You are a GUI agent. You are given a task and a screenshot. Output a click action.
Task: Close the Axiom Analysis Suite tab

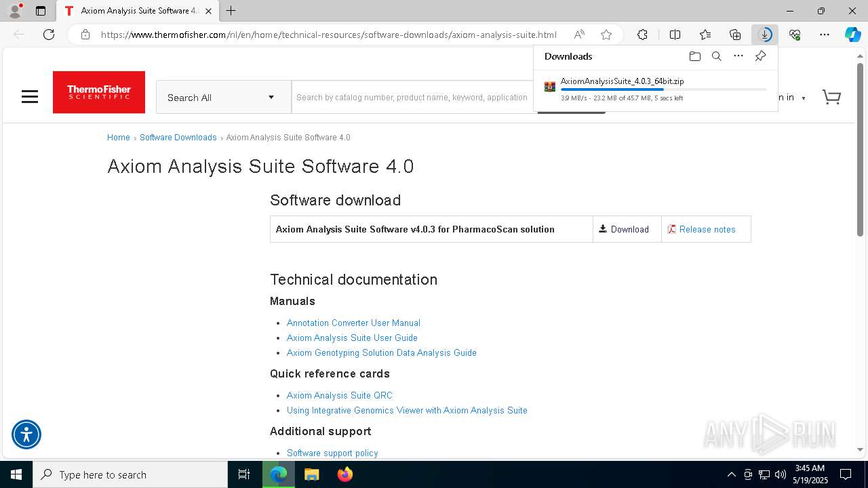click(208, 11)
